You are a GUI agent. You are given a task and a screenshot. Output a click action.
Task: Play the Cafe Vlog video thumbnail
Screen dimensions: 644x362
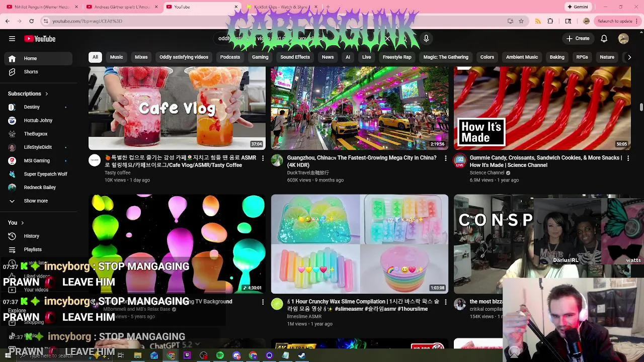(x=177, y=108)
